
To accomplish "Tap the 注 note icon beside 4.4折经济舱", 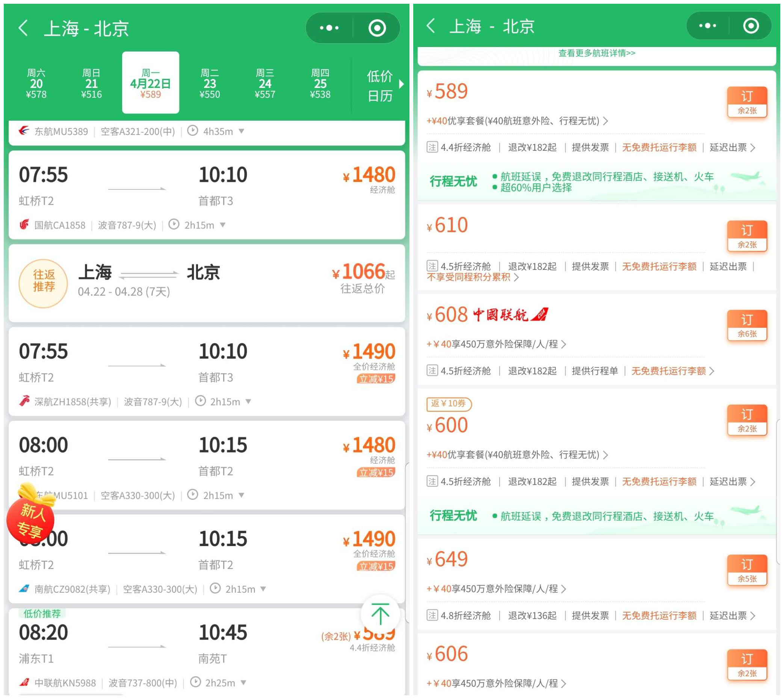I will coord(432,147).
